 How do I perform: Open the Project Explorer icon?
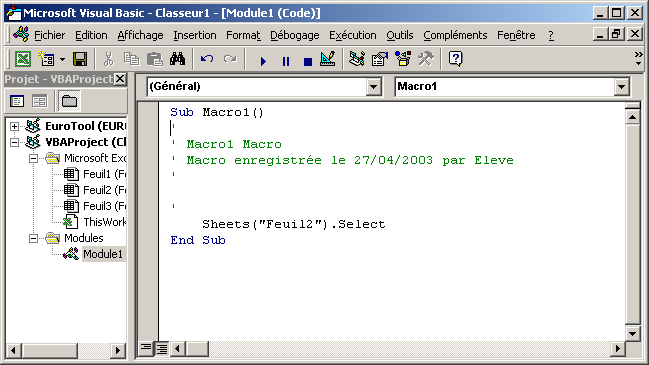point(357,59)
